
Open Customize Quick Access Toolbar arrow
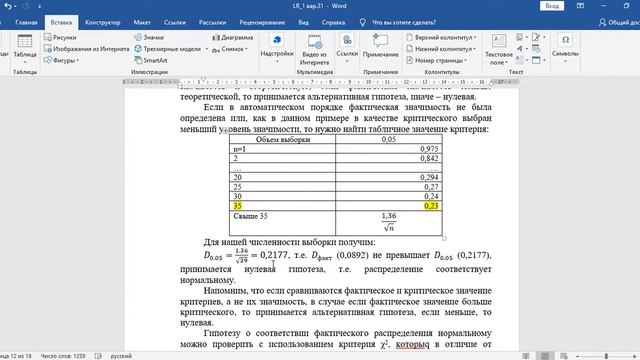[x=40, y=6]
